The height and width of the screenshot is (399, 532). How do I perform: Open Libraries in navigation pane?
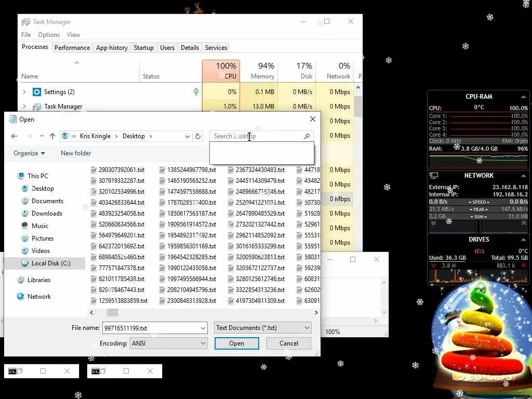(38, 280)
